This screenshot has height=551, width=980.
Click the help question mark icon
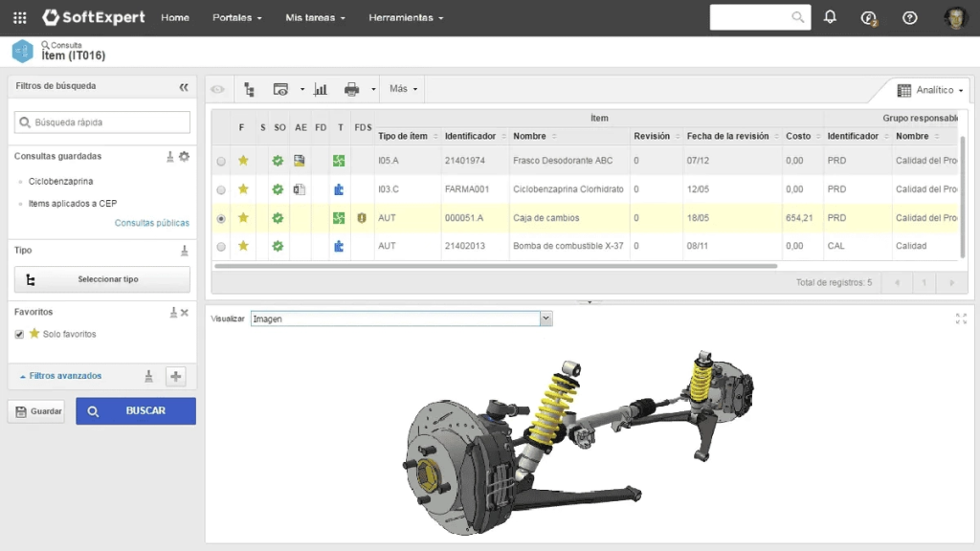(x=909, y=17)
